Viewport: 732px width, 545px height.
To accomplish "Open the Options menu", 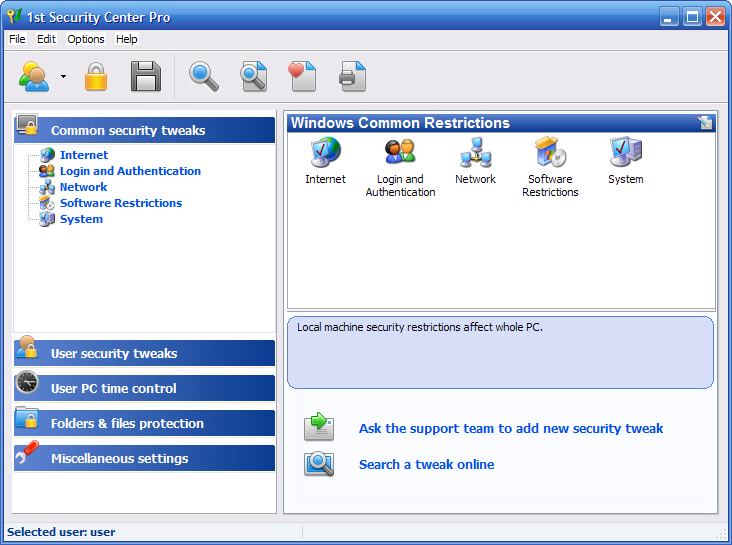I will [x=86, y=39].
